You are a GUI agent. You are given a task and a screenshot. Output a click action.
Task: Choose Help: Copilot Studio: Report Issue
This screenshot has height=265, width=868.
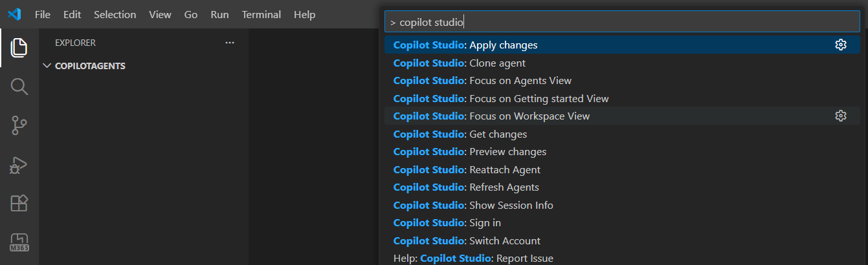pos(473,259)
